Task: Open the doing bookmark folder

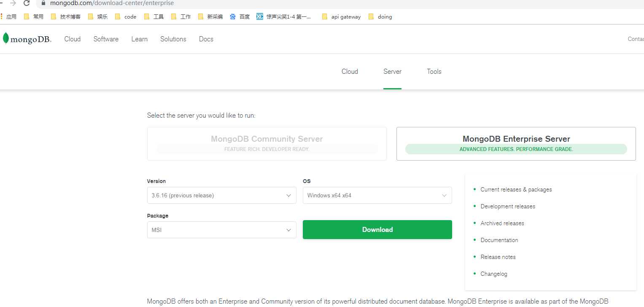Action: (380, 17)
